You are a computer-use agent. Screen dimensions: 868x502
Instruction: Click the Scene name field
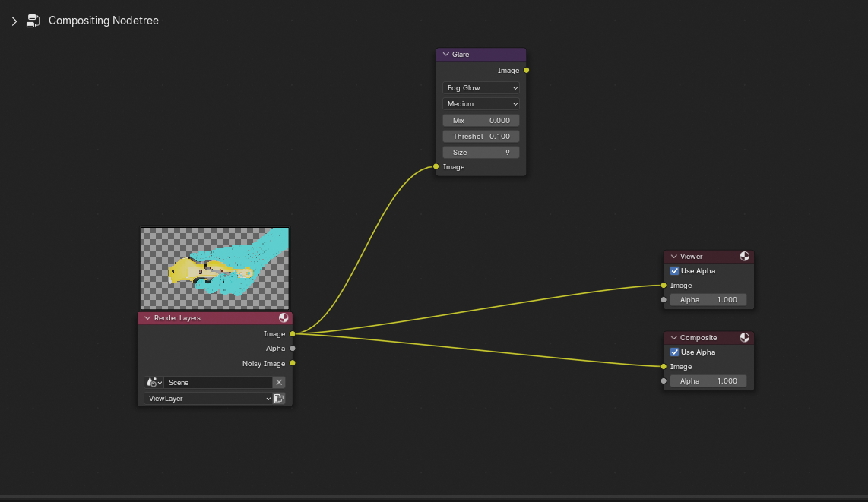[x=218, y=383]
